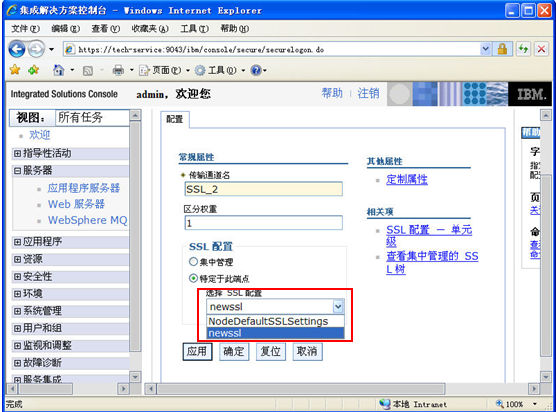Open the Home page icon
The height and width of the screenshot is (412, 556).
pos(59,70)
